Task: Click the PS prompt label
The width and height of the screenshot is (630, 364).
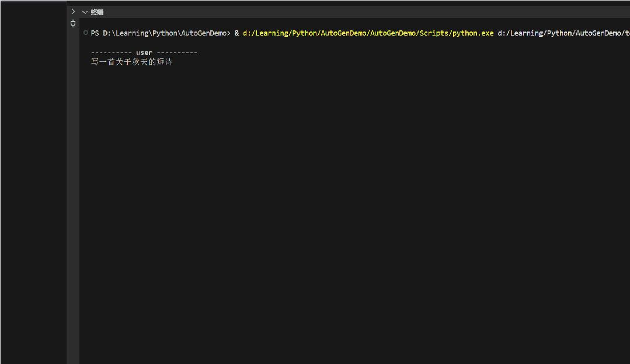Action: click(95, 33)
